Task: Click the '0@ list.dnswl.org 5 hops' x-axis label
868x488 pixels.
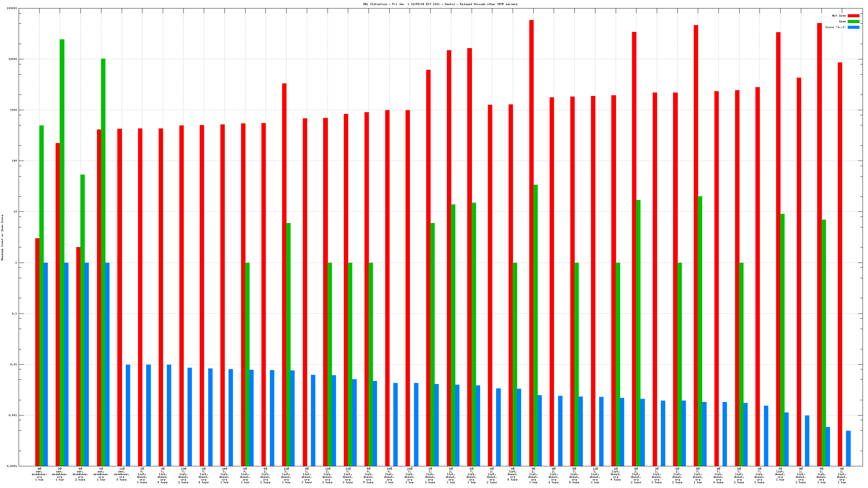Action: coord(513,474)
